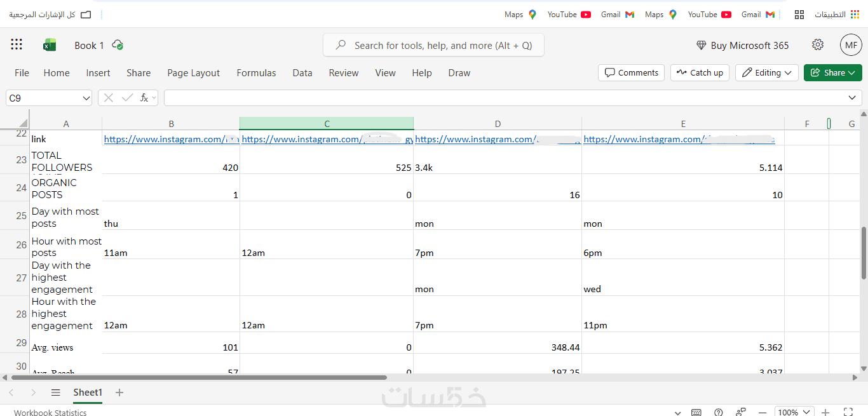Zoom in with plus icon
This screenshot has width=868, height=416.
(x=825, y=412)
